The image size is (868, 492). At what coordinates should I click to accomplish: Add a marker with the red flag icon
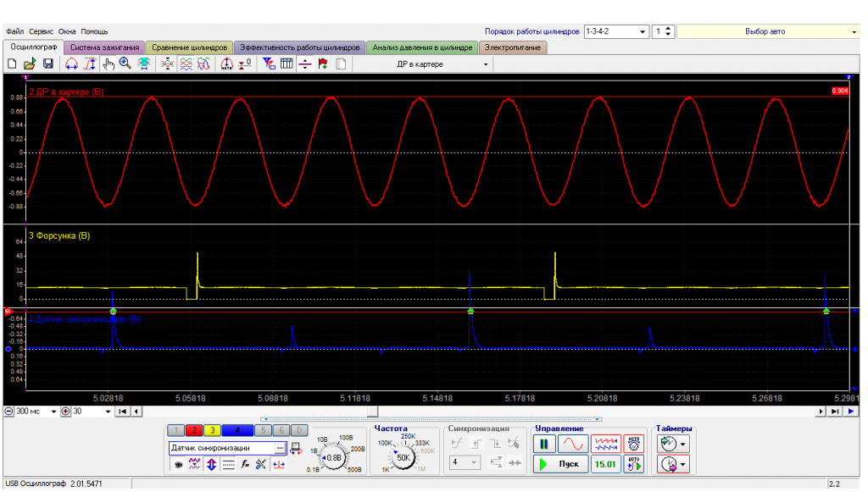[323, 64]
